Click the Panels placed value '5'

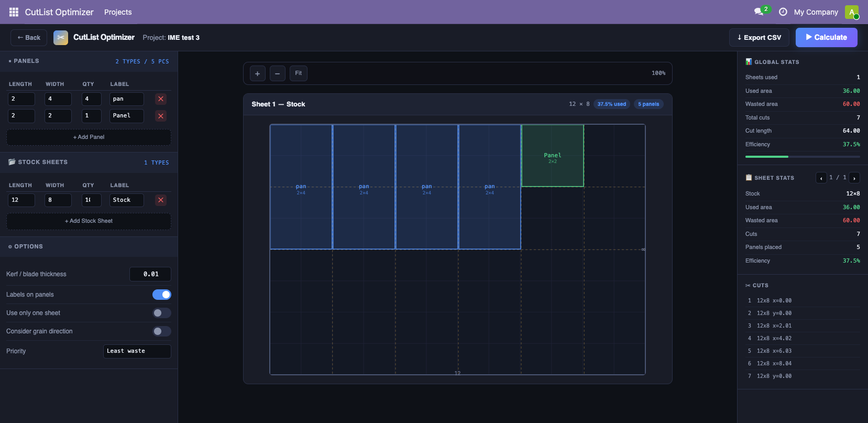(858, 247)
